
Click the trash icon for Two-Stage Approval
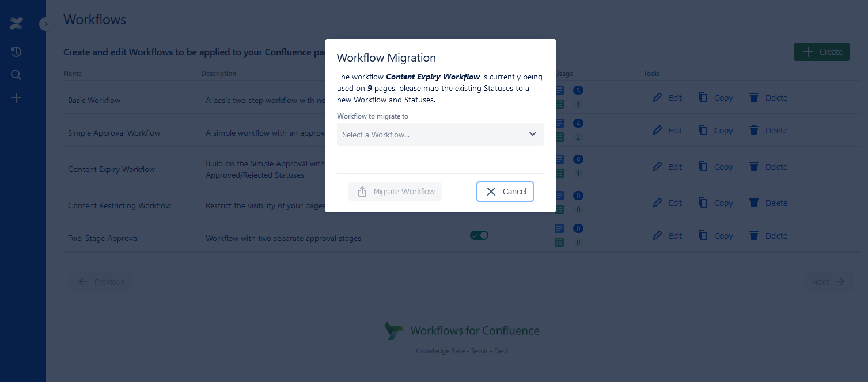pos(753,236)
